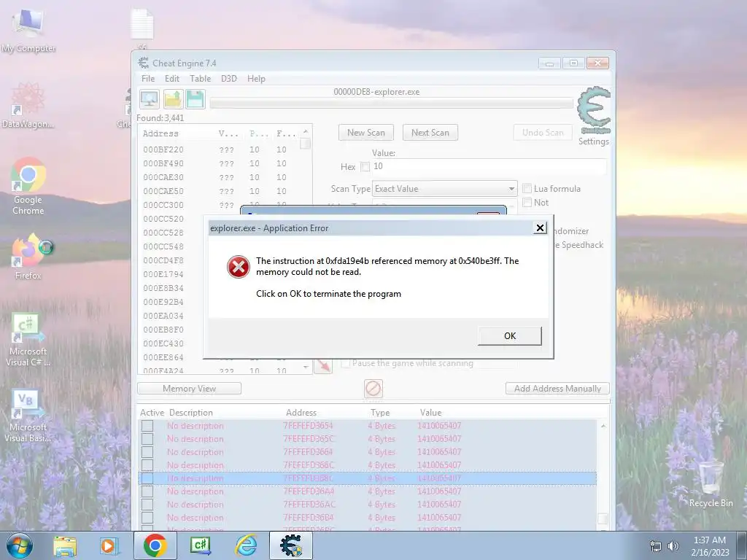Screen dimensions: 747x560
Task: Click the red no-entry clear list icon
Action: 373,389
